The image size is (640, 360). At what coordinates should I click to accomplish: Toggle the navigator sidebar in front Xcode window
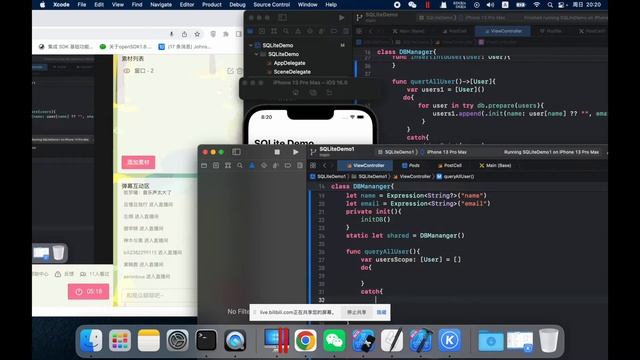pos(236,152)
